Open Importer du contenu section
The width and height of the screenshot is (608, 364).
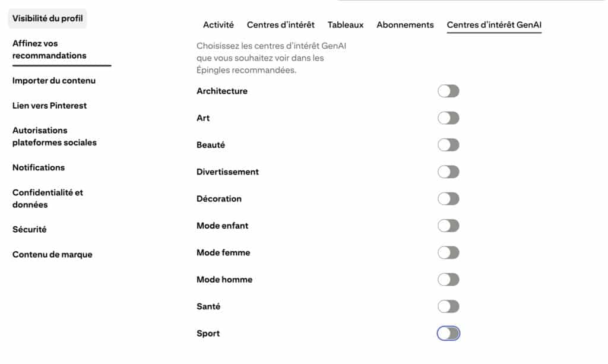[x=54, y=81]
